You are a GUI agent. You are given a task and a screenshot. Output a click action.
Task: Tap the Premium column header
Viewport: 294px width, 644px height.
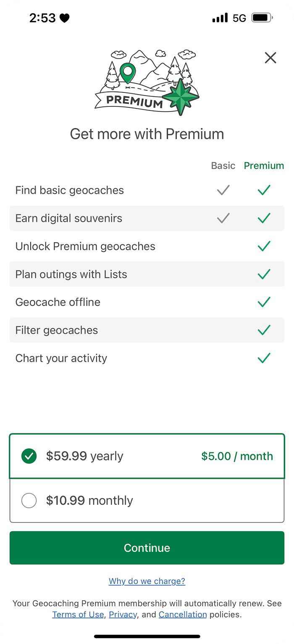(264, 166)
